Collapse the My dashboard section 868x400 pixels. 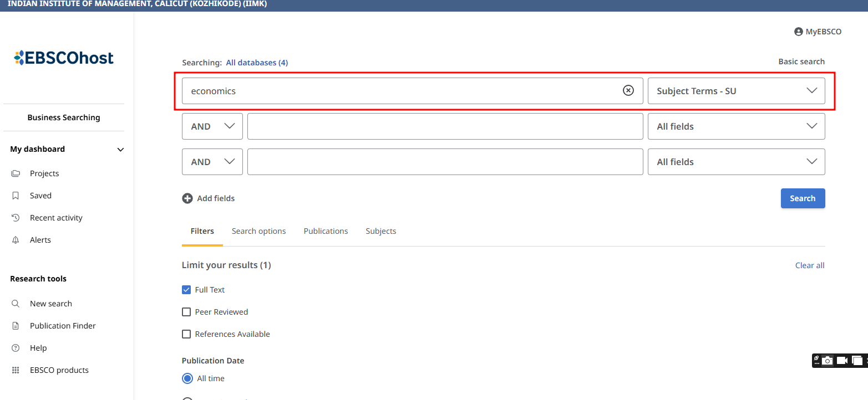pos(120,150)
